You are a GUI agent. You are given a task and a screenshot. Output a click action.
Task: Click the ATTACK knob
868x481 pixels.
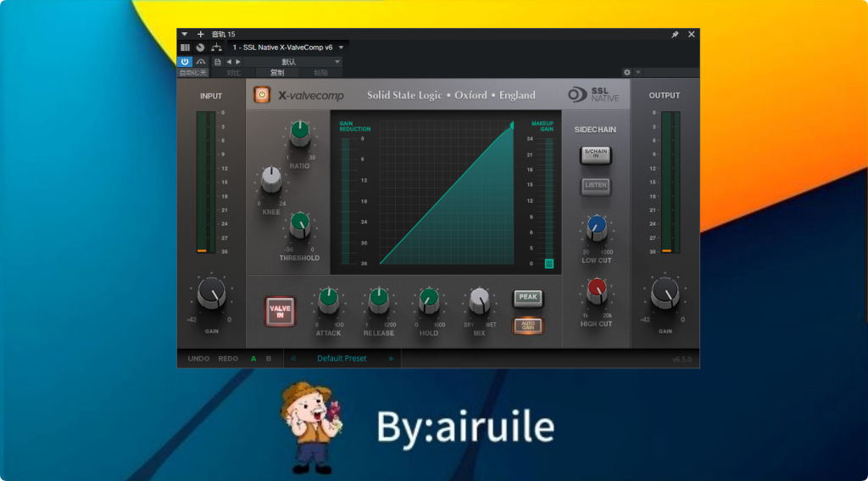(328, 300)
